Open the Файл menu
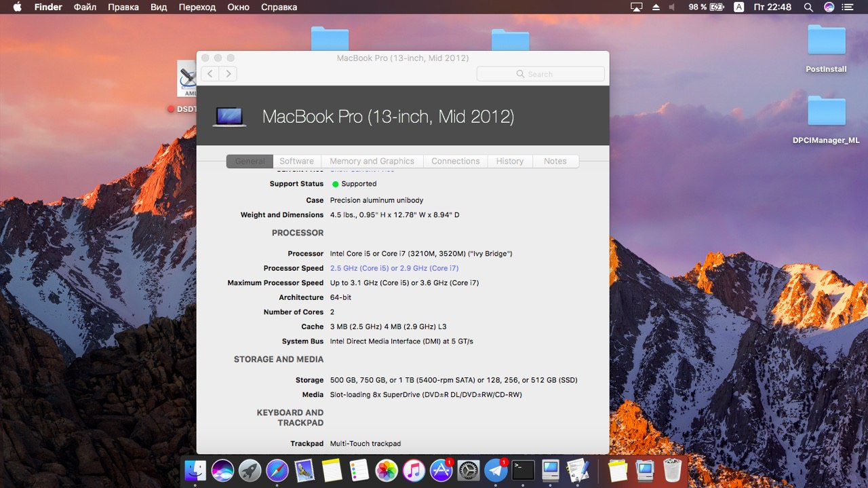 (x=85, y=7)
